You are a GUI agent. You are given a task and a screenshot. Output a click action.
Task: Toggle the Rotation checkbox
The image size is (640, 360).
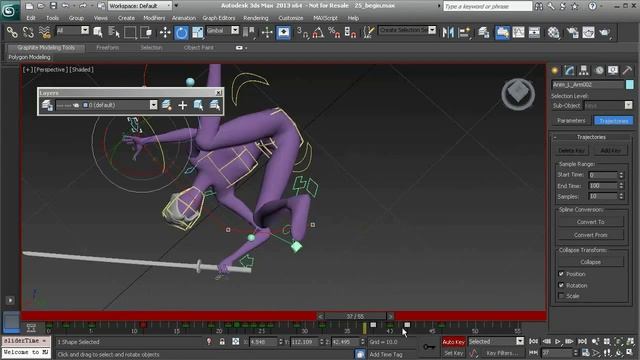[x=561, y=285]
